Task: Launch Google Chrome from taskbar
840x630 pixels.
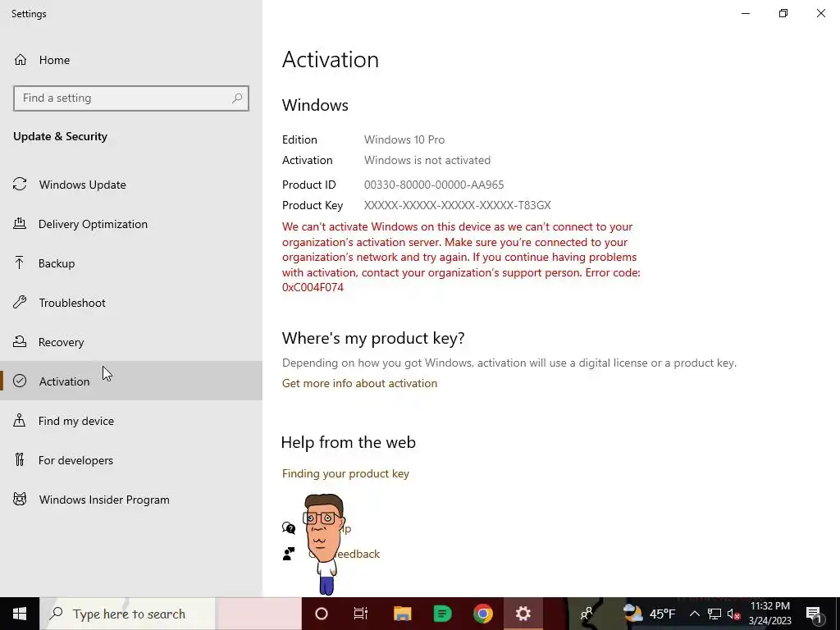Action: click(482, 614)
